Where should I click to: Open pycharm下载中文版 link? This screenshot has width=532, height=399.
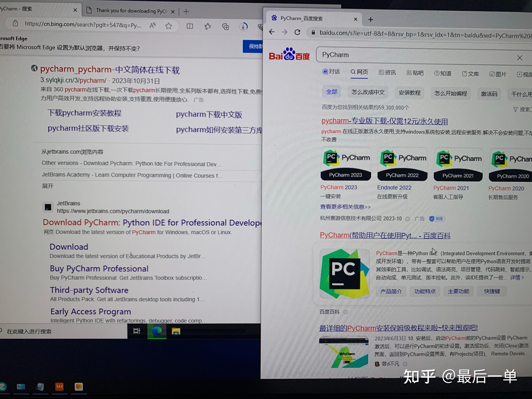tap(209, 115)
